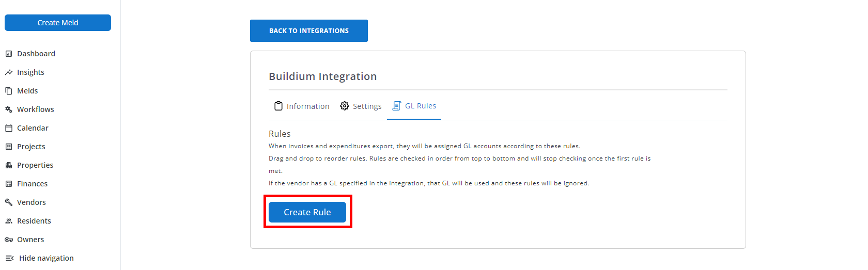Open Properties via its building icon

click(9, 165)
